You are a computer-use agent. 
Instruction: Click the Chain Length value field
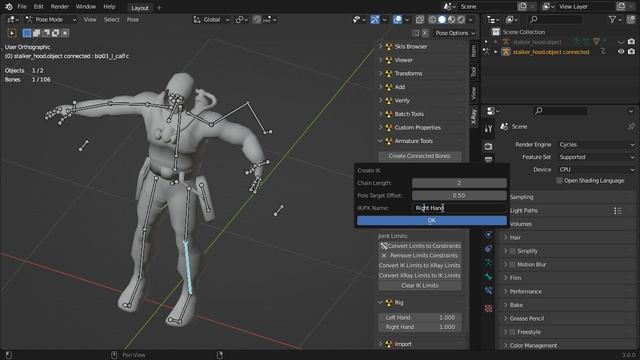[459, 183]
